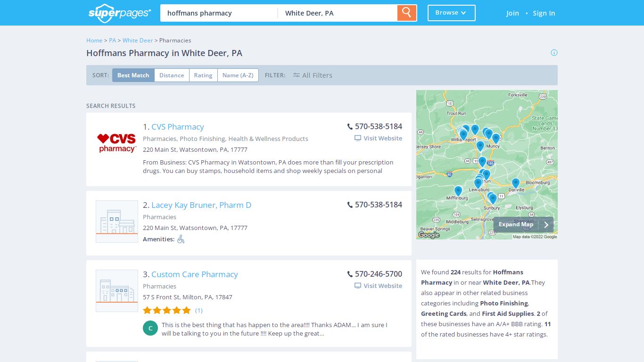Click the monitor icon for CVS Visit Website
The height and width of the screenshot is (362, 644).
point(358,139)
